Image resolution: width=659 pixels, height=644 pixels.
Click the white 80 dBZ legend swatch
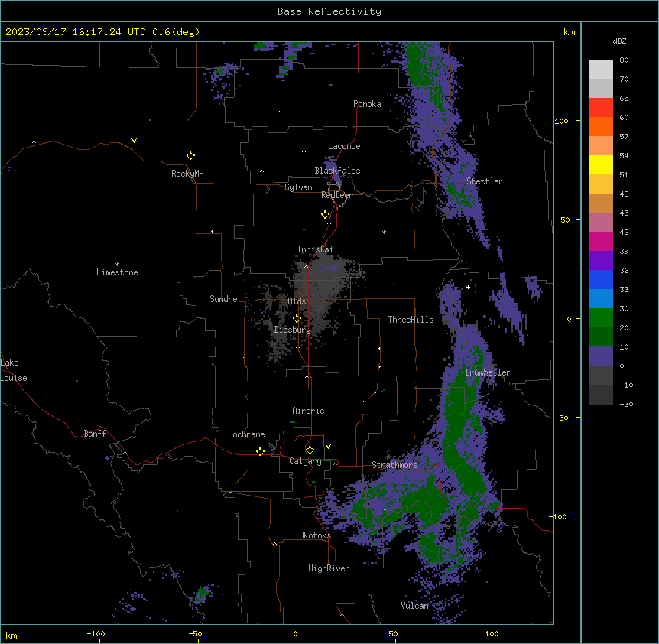[x=601, y=70]
